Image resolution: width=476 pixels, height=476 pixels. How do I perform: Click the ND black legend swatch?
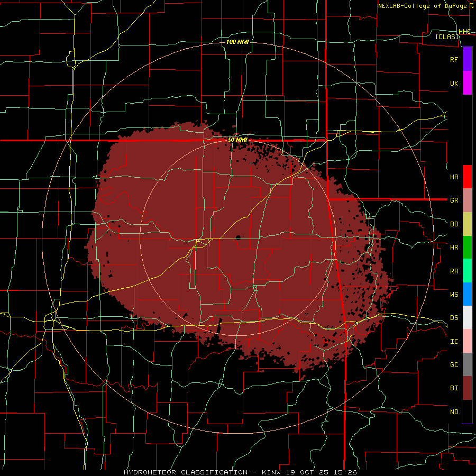click(467, 411)
